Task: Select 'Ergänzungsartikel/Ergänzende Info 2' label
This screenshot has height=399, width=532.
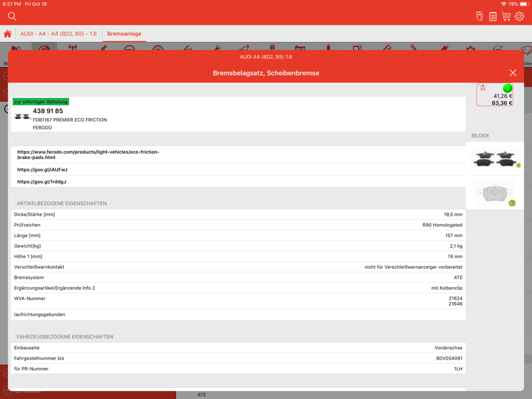Action: 55,288
